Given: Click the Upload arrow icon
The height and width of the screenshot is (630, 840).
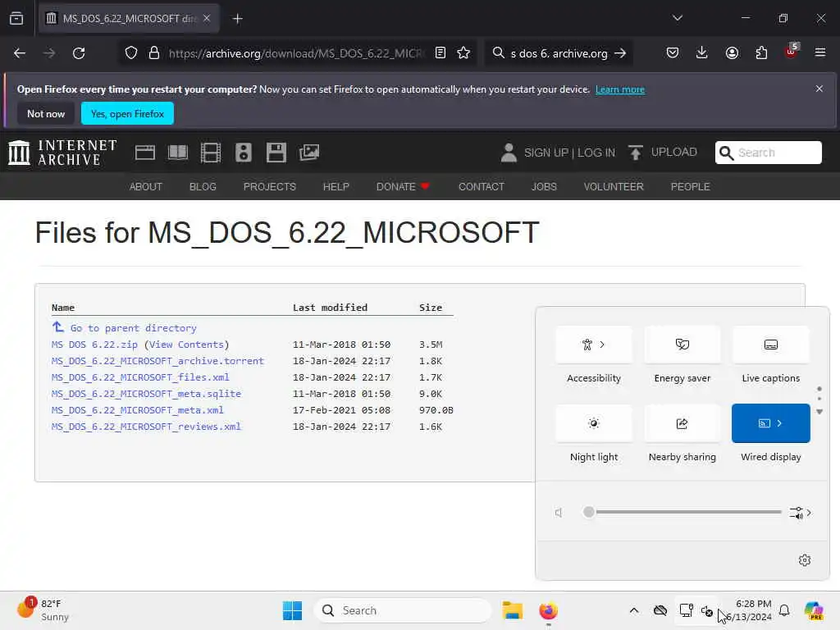Looking at the screenshot, I should [636, 153].
